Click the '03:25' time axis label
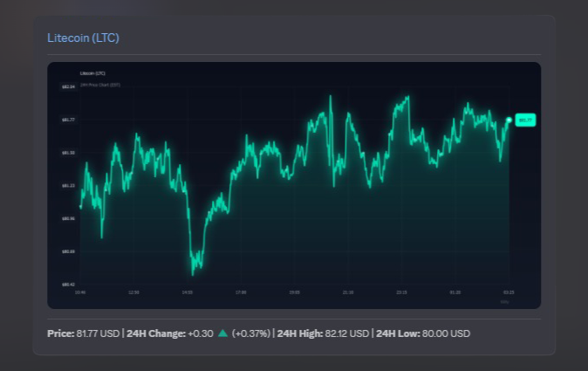Viewport: 588px width, 371px height. 509,292
